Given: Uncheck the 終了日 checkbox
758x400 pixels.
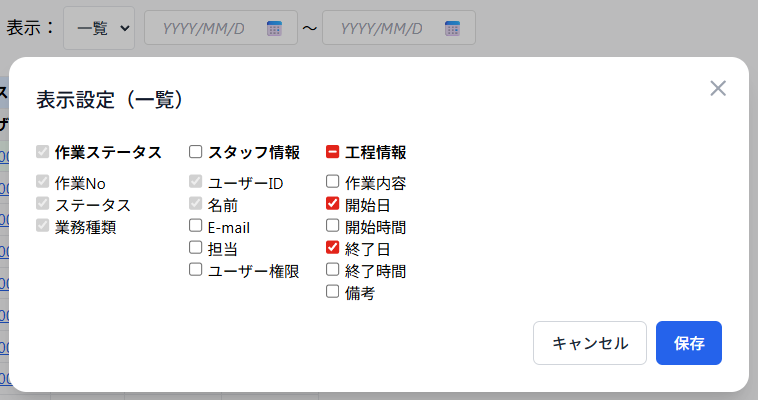Looking at the screenshot, I should 333,248.
